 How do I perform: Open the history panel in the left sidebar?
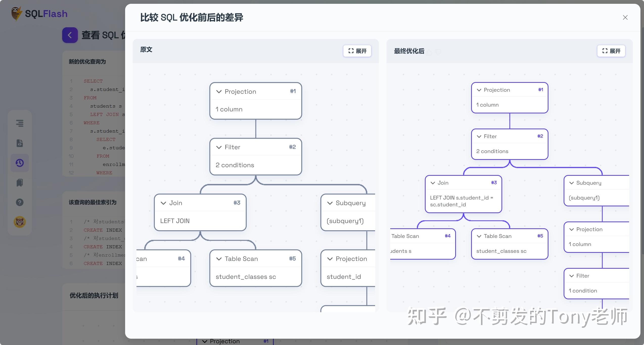click(20, 163)
